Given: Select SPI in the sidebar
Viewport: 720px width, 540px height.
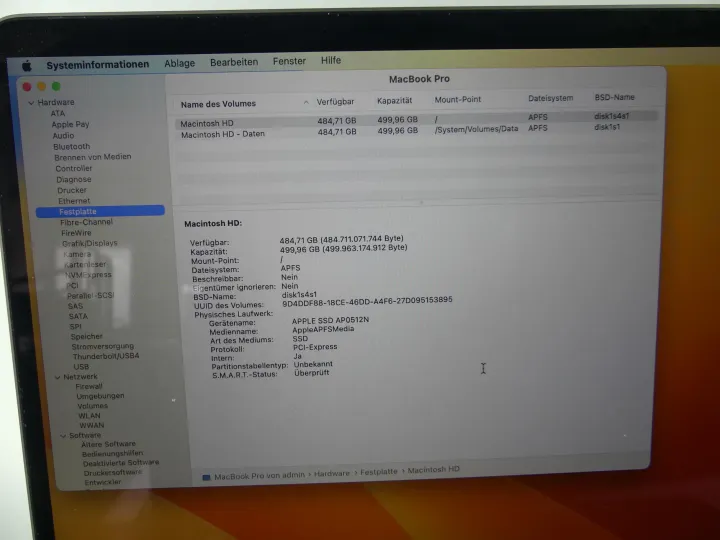Looking at the screenshot, I should pyautogui.click(x=76, y=326).
